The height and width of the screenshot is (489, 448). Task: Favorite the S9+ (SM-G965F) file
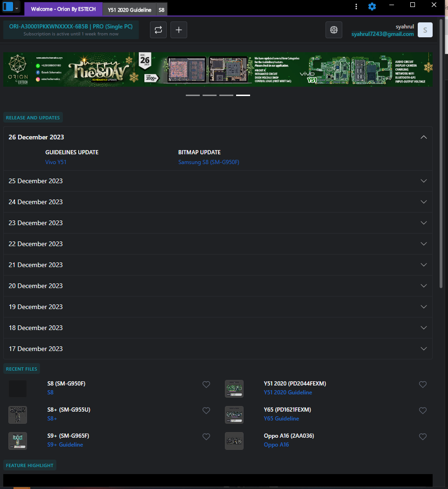tap(206, 437)
